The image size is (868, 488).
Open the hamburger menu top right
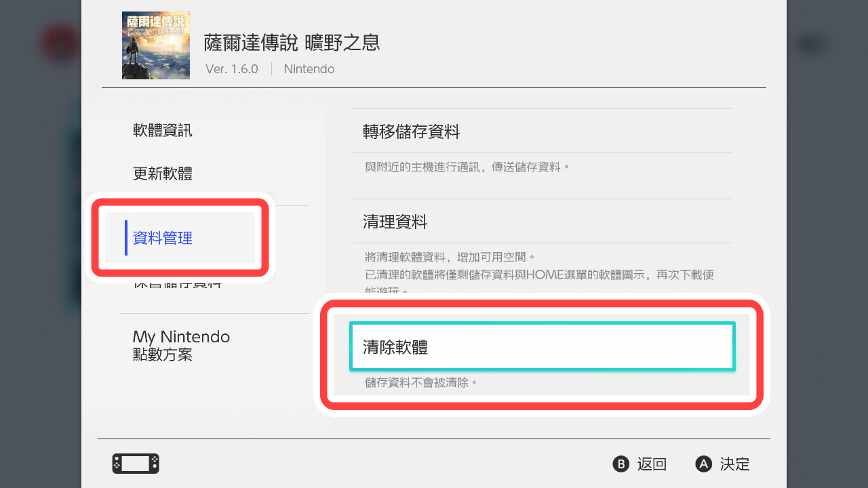click(812, 43)
